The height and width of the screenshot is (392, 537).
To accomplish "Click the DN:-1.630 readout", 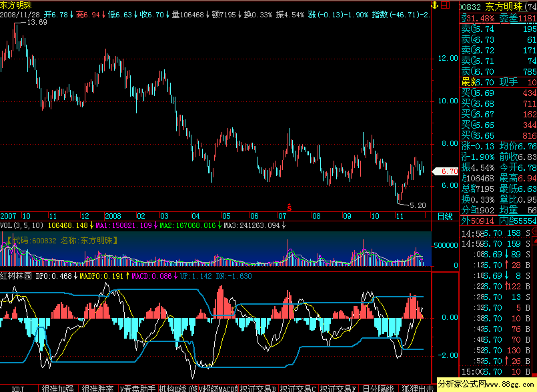I will (x=233, y=276).
